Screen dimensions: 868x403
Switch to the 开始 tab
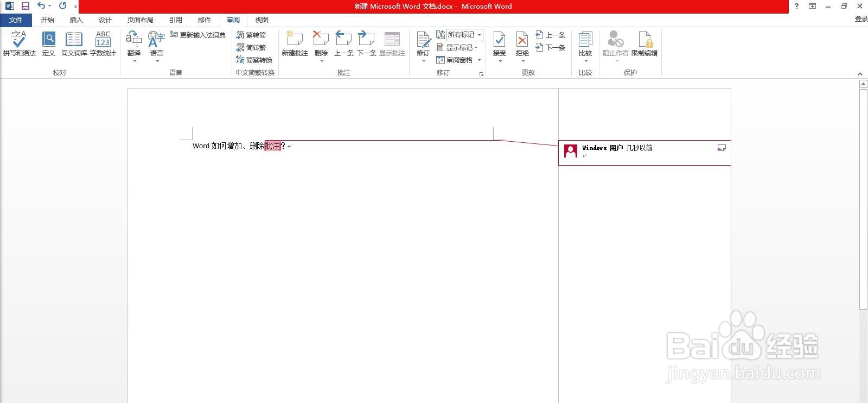tap(48, 20)
